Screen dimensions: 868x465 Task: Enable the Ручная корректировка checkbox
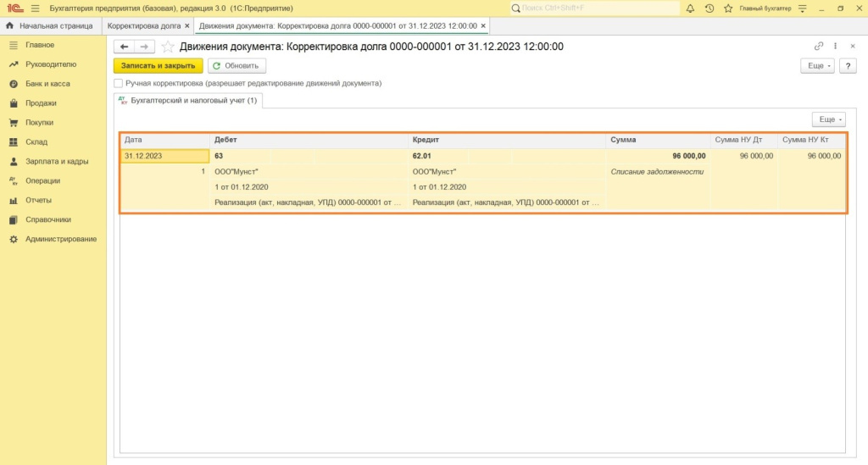[x=119, y=84]
